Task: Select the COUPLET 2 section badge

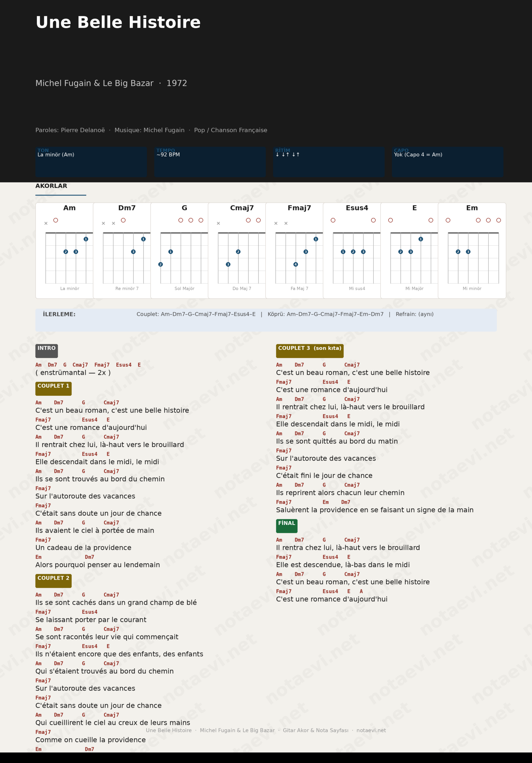Action: [54, 581]
